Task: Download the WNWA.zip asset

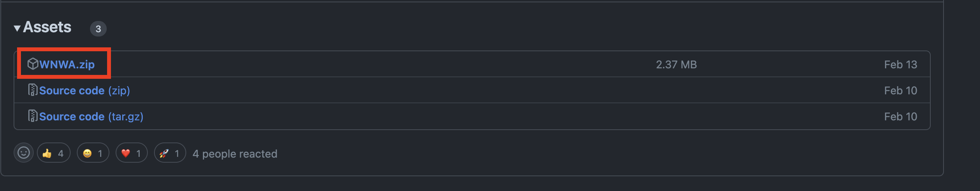Action: 67,64
